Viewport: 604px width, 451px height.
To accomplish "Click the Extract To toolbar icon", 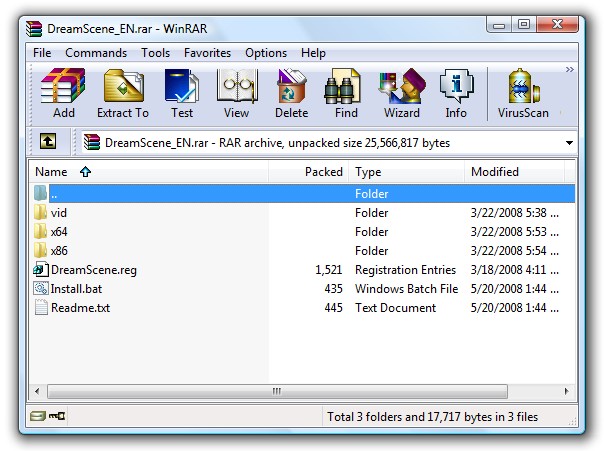I will pyautogui.click(x=123, y=86).
